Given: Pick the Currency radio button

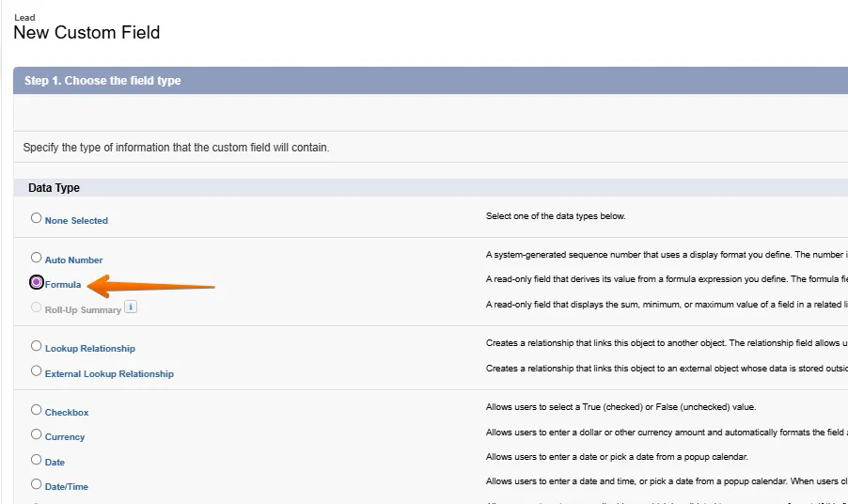Looking at the screenshot, I should (37, 434).
